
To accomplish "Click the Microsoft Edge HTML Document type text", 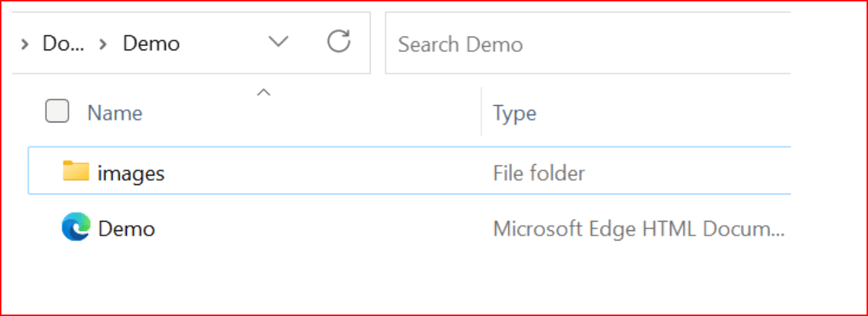I will [x=638, y=229].
